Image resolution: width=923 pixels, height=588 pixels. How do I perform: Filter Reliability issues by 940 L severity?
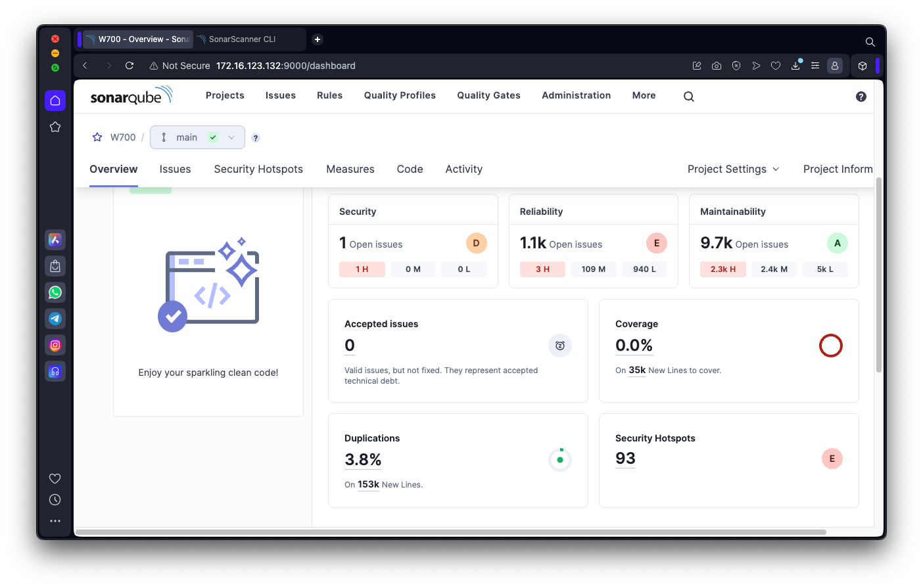[x=644, y=269]
